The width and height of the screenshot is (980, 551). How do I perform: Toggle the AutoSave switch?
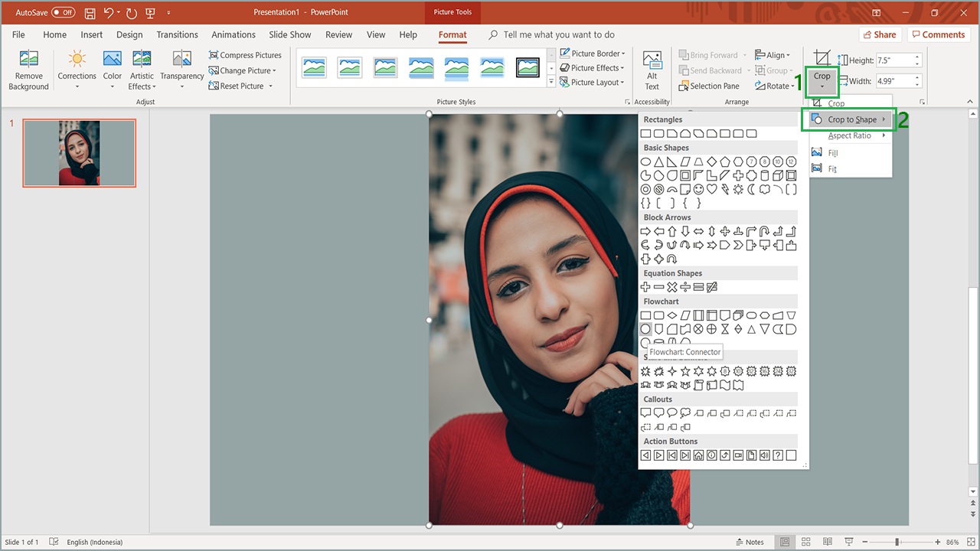(x=64, y=13)
